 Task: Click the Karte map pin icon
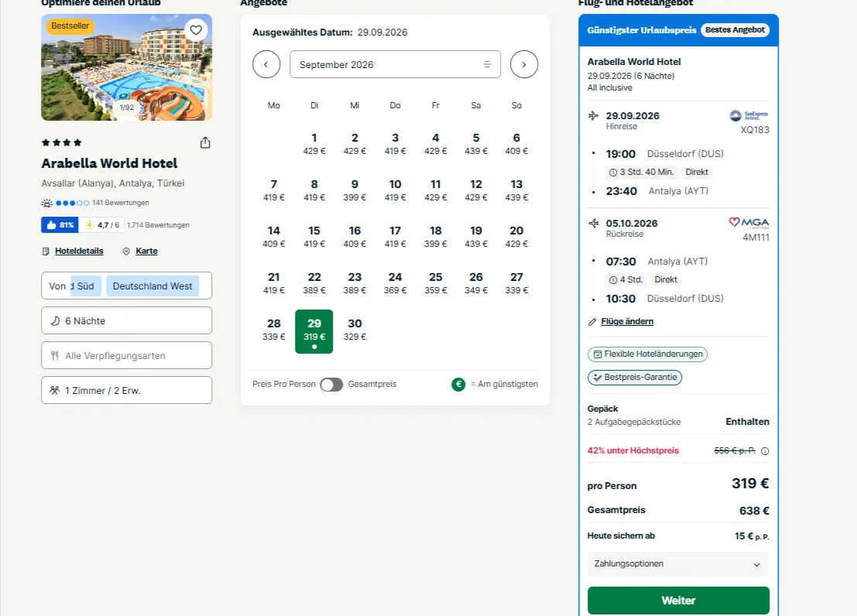point(126,252)
